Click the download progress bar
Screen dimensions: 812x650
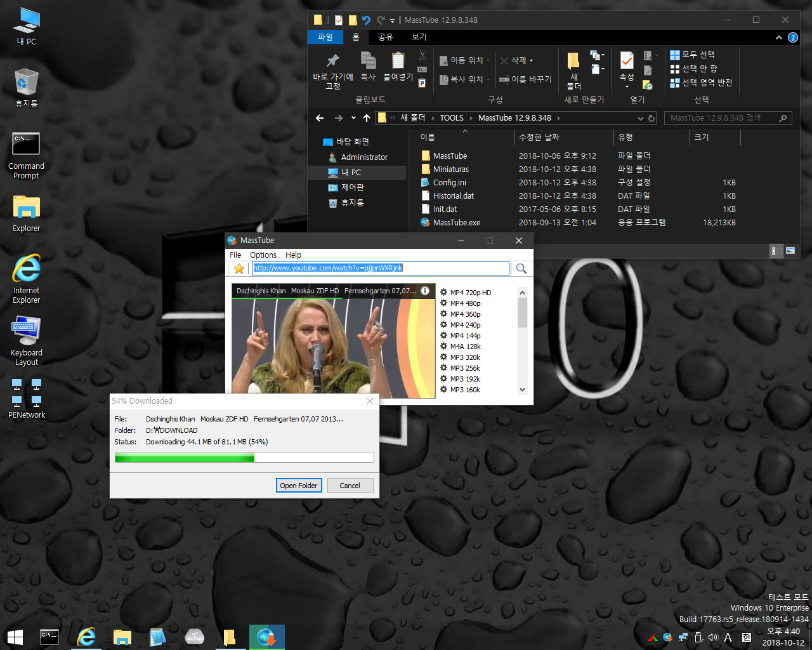244,458
